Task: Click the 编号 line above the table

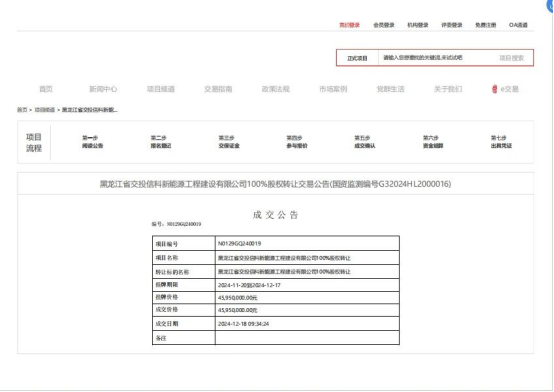Action: [x=176, y=224]
